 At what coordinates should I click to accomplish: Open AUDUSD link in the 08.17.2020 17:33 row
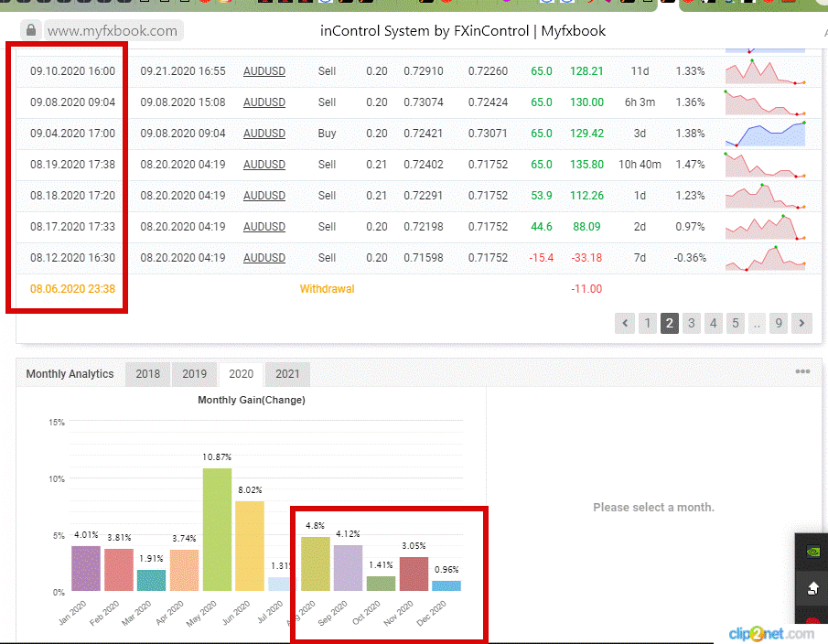coord(264,227)
